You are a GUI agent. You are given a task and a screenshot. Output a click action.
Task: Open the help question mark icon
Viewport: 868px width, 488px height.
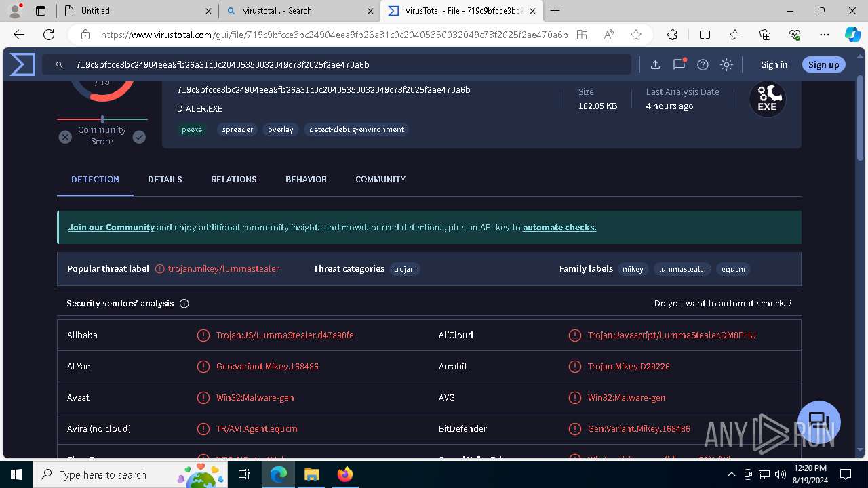click(703, 64)
